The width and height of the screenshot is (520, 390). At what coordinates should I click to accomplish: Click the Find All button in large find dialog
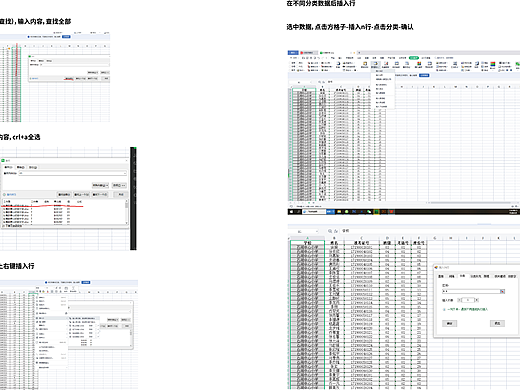point(64,194)
